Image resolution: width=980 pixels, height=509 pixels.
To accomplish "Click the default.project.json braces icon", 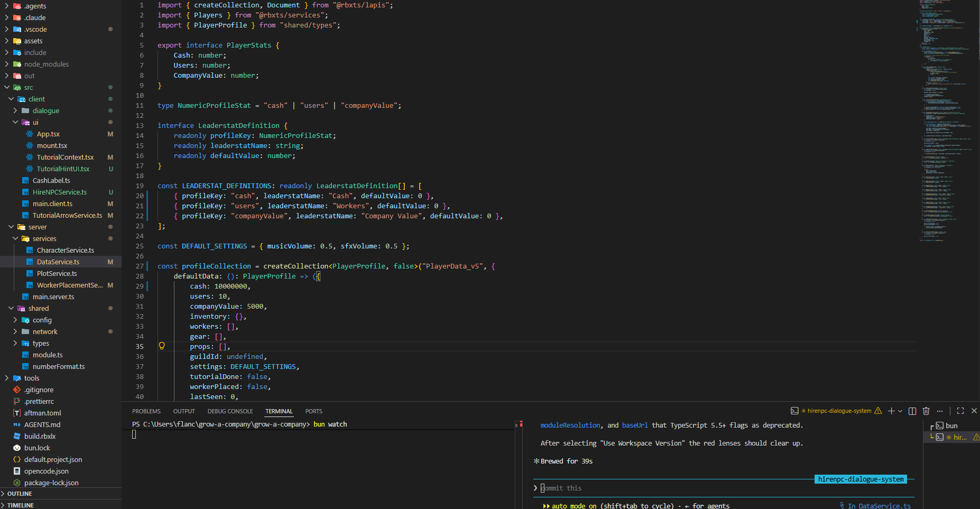I will click(x=17, y=459).
